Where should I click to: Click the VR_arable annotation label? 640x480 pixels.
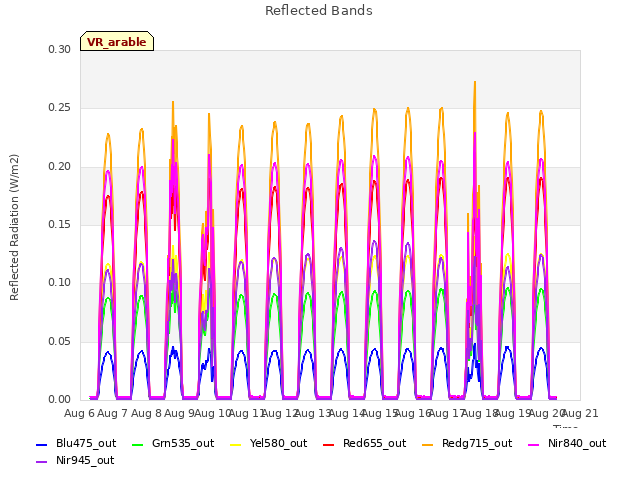coord(117,41)
